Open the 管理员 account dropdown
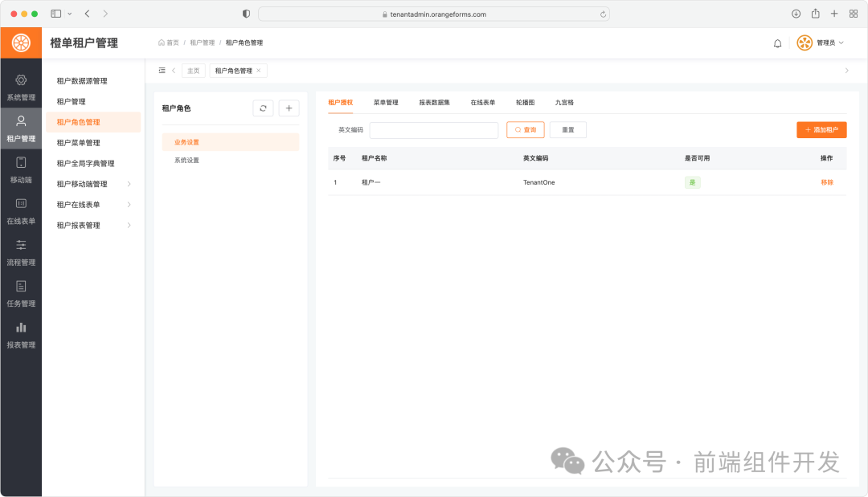The width and height of the screenshot is (868, 497). click(821, 43)
